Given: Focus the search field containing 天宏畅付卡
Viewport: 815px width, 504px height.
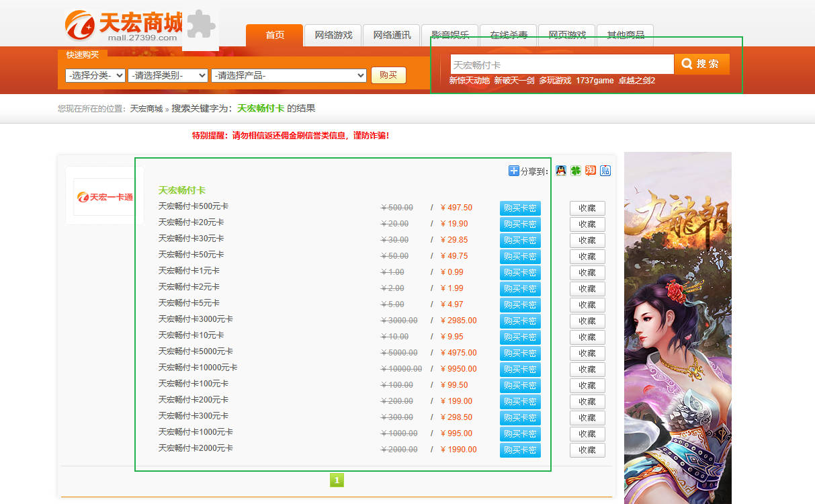Looking at the screenshot, I should click(562, 65).
